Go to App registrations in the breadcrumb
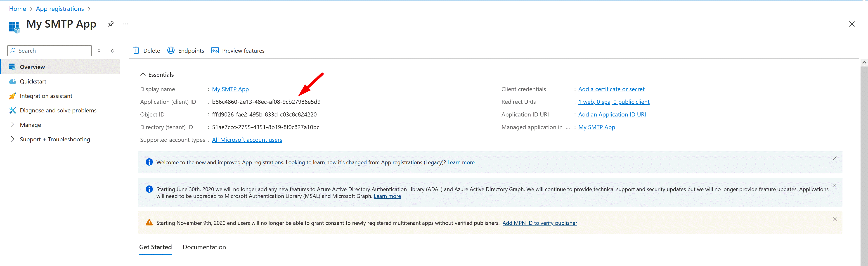This screenshot has width=868, height=266. point(60,9)
